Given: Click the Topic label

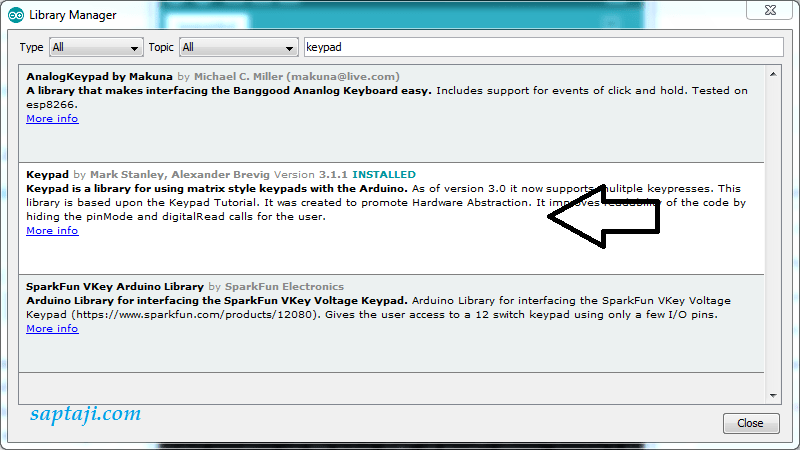Looking at the screenshot, I should pos(161,47).
